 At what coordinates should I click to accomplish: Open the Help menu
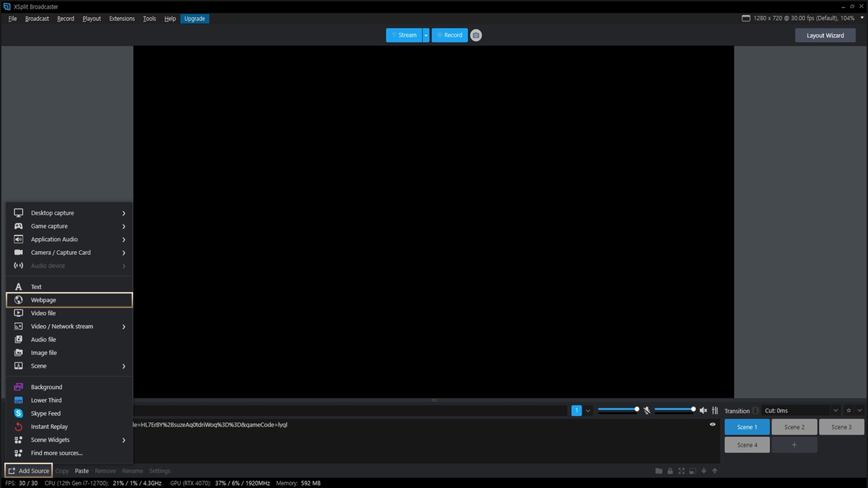click(170, 18)
